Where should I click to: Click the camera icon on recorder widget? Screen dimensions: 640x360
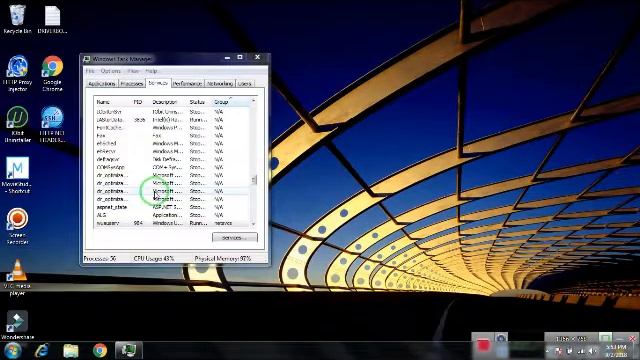click(x=501, y=338)
